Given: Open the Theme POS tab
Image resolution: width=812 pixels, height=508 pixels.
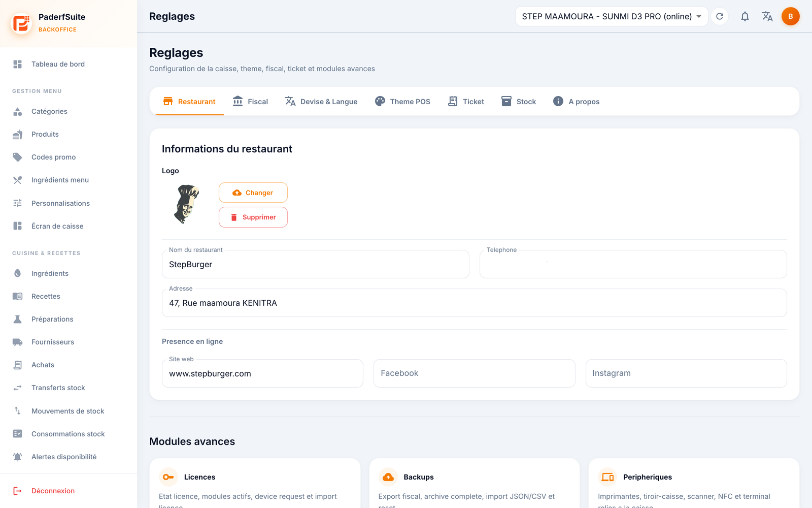Looking at the screenshot, I should pyautogui.click(x=402, y=102).
